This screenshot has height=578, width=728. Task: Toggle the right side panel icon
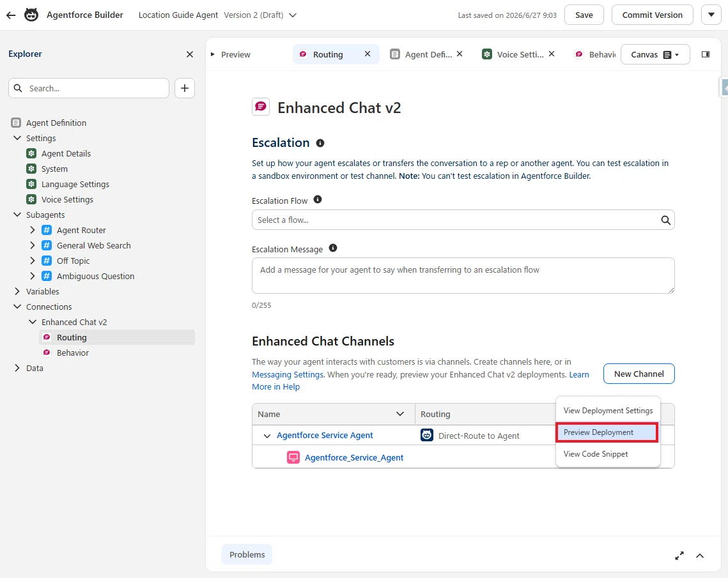pyautogui.click(x=705, y=54)
